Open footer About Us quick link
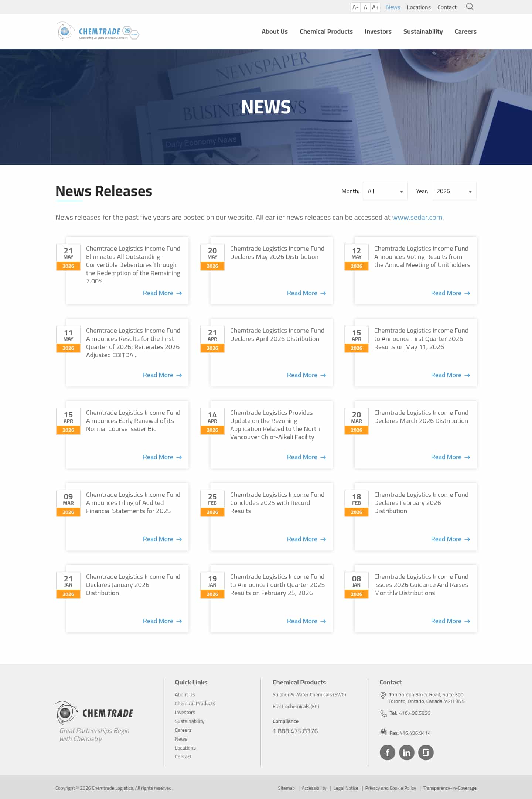The image size is (532, 799). click(185, 694)
